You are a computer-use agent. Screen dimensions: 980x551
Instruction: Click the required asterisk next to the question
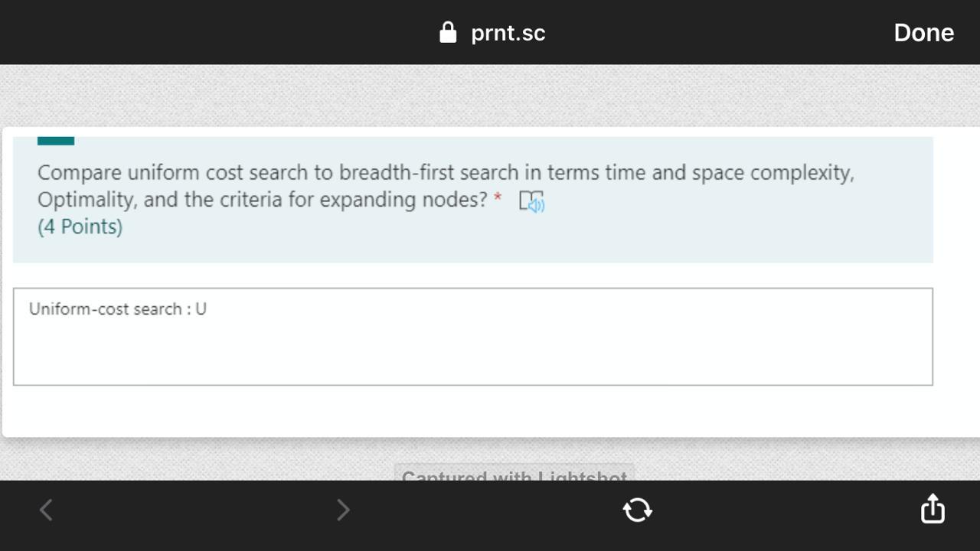498,199
